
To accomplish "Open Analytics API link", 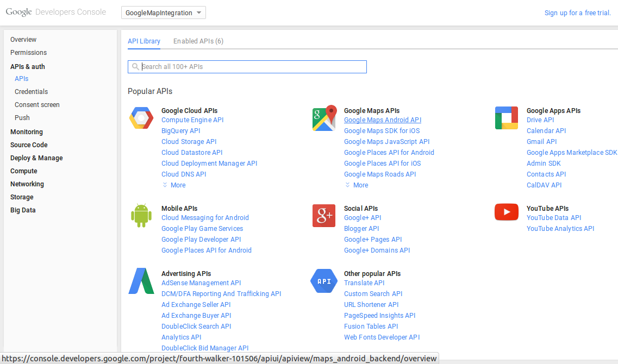I will [x=182, y=337].
